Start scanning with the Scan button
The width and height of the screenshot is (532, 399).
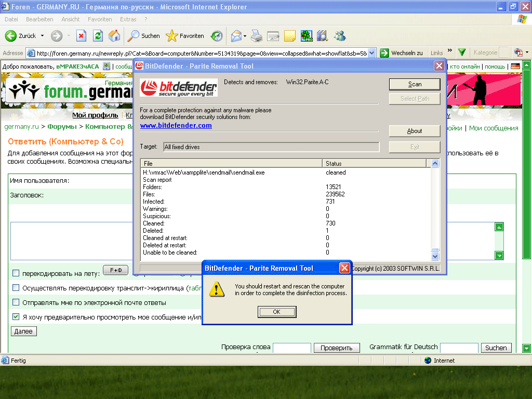click(415, 84)
